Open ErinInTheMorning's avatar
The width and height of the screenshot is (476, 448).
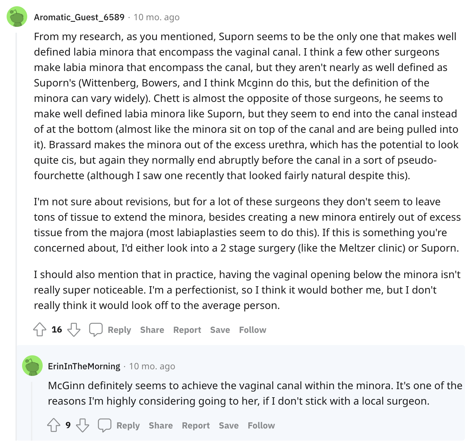pos(32,366)
